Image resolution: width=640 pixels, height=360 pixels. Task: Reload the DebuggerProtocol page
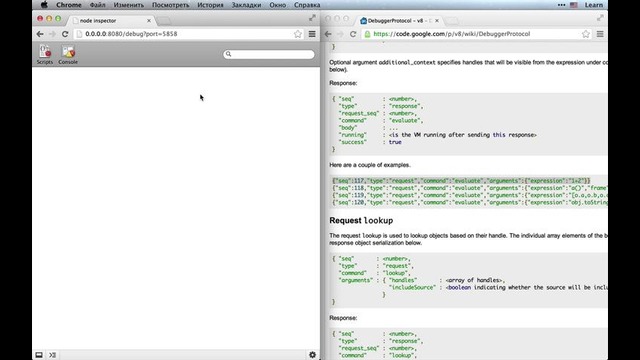tap(353, 34)
